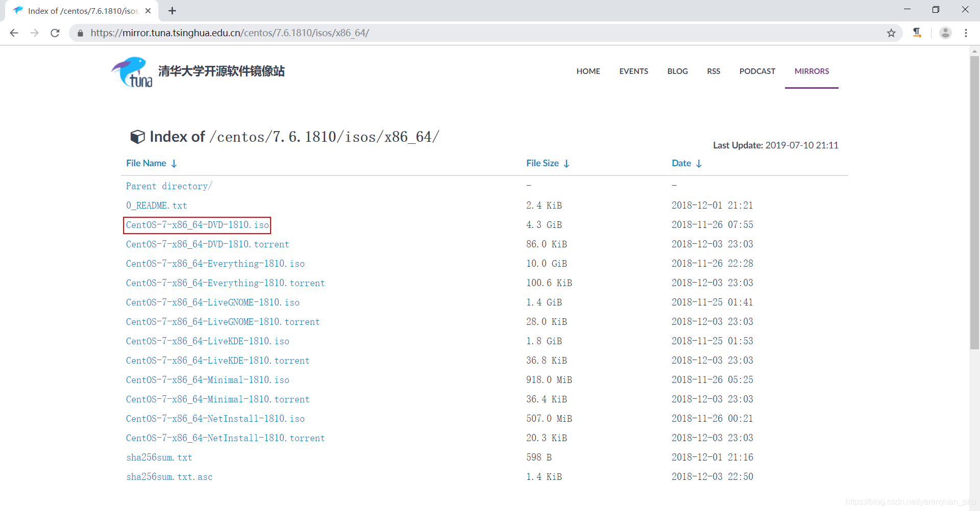Open a new tab with plus icon

172,11
